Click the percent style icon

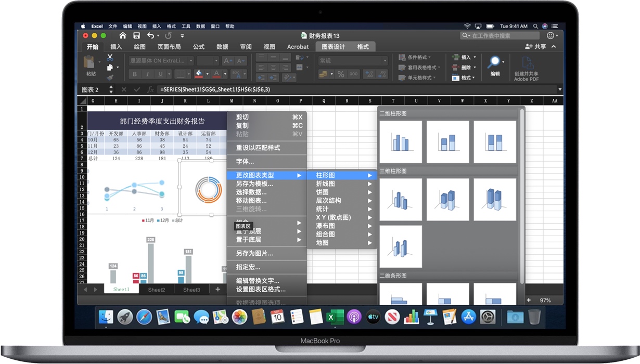pyautogui.click(x=340, y=74)
